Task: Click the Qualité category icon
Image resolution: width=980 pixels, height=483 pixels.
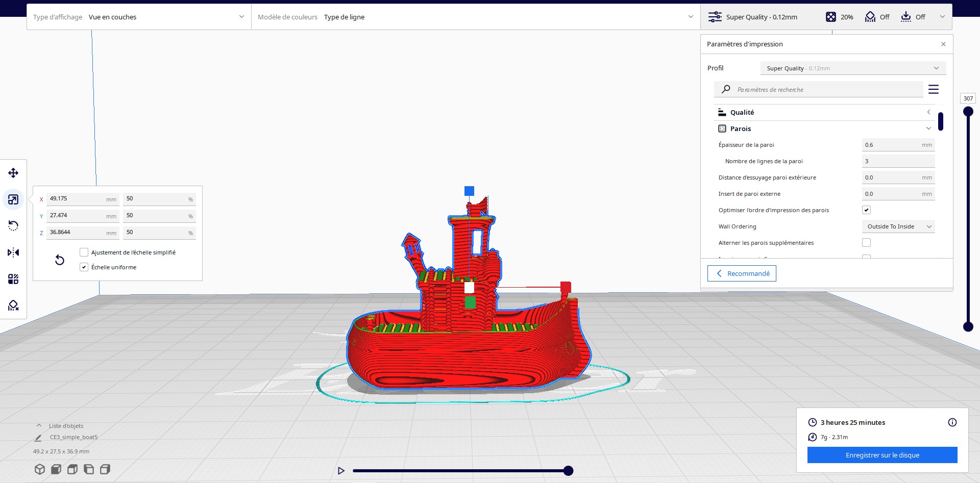Action: [x=722, y=112]
